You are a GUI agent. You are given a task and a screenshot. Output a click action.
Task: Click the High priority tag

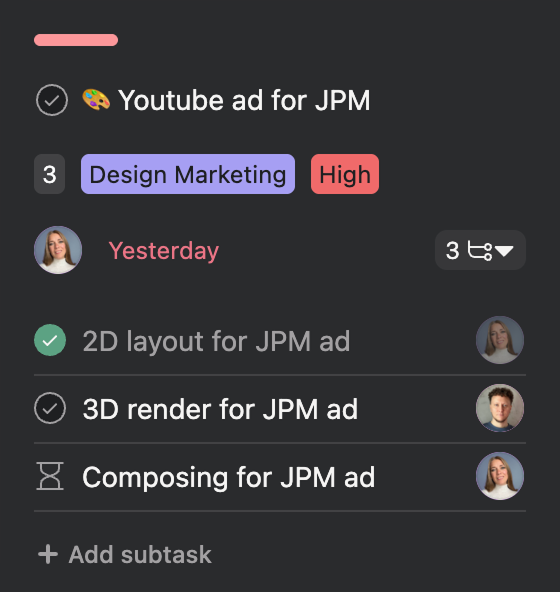coord(345,174)
